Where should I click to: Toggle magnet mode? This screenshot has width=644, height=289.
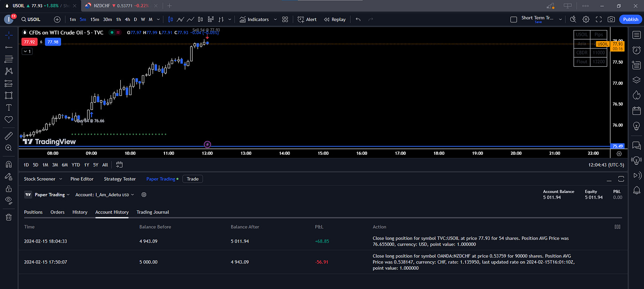pyautogui.click(x=8, y=164)
